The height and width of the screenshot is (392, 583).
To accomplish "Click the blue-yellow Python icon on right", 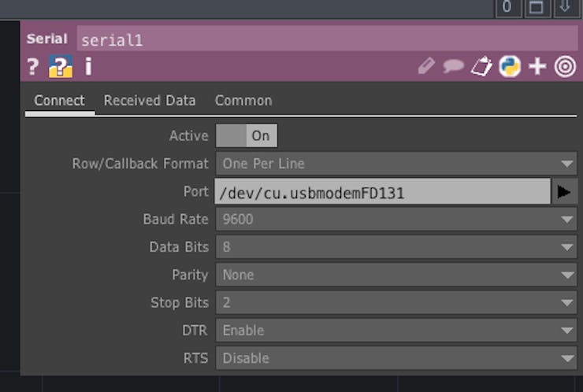I will pos(510,67).
